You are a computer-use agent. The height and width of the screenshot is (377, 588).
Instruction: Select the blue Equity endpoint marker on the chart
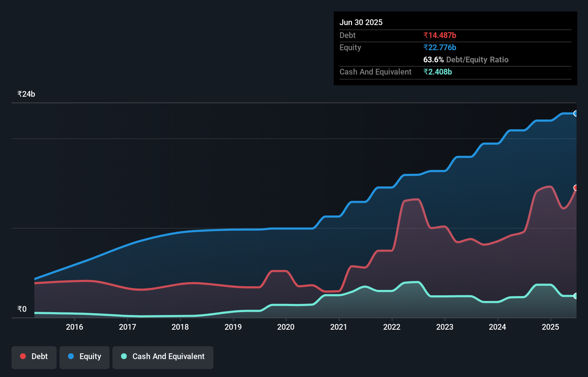pos(576,113)
